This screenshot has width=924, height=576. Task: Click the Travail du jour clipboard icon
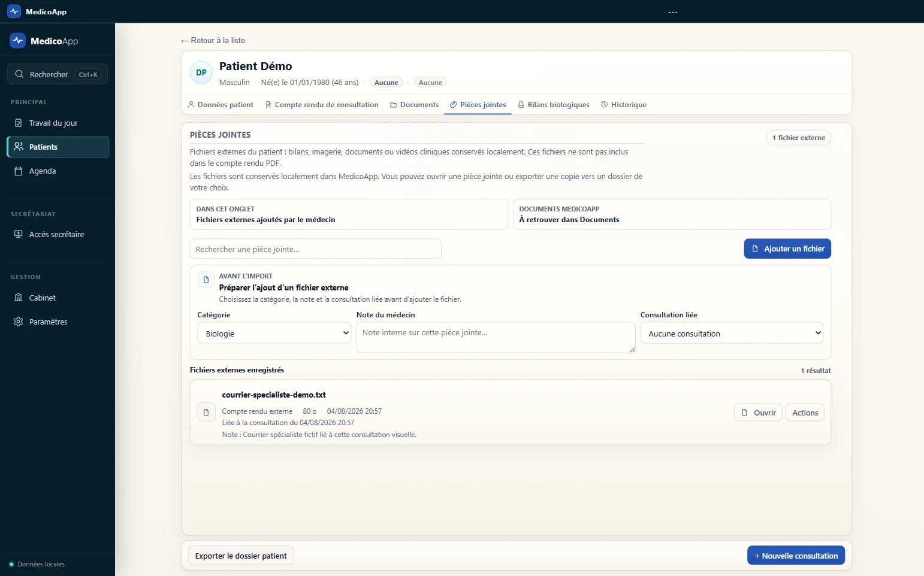click(x=19, y=123)
